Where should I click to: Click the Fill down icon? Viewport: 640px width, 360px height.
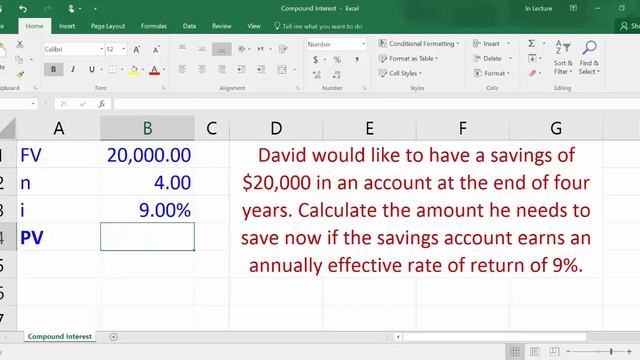pos(532,58)
